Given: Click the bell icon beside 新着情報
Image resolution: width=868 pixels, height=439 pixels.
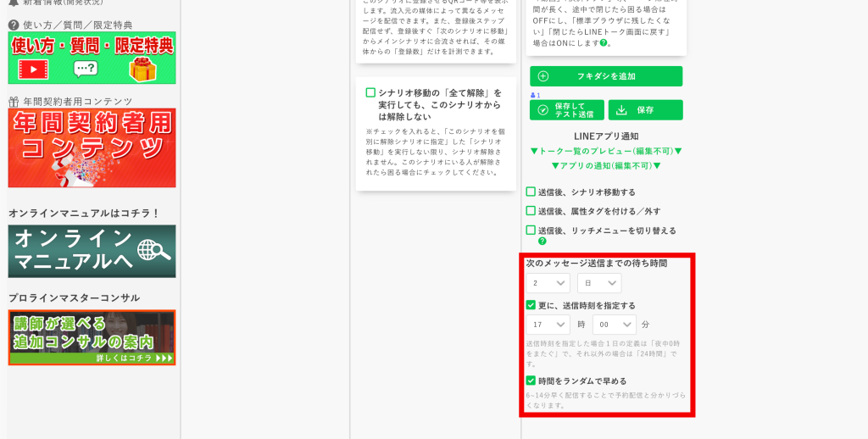Looking at the screenshot, I should coord(14,3).
